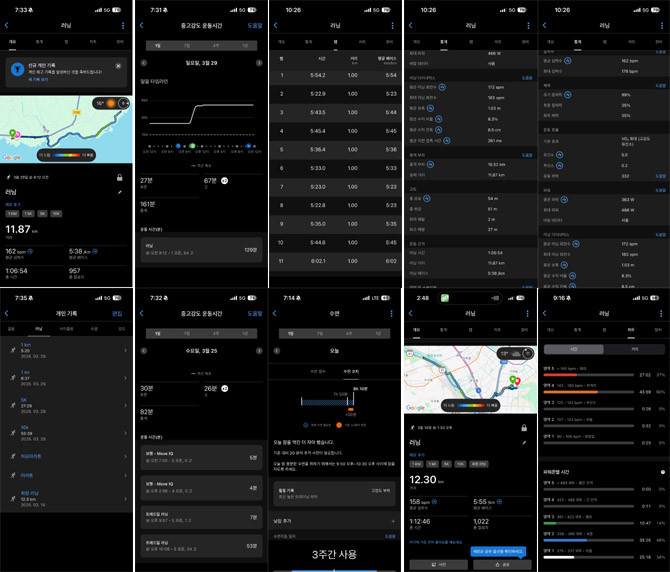Tap the pencil edit icon beside the 11.87 km run title

120,190
